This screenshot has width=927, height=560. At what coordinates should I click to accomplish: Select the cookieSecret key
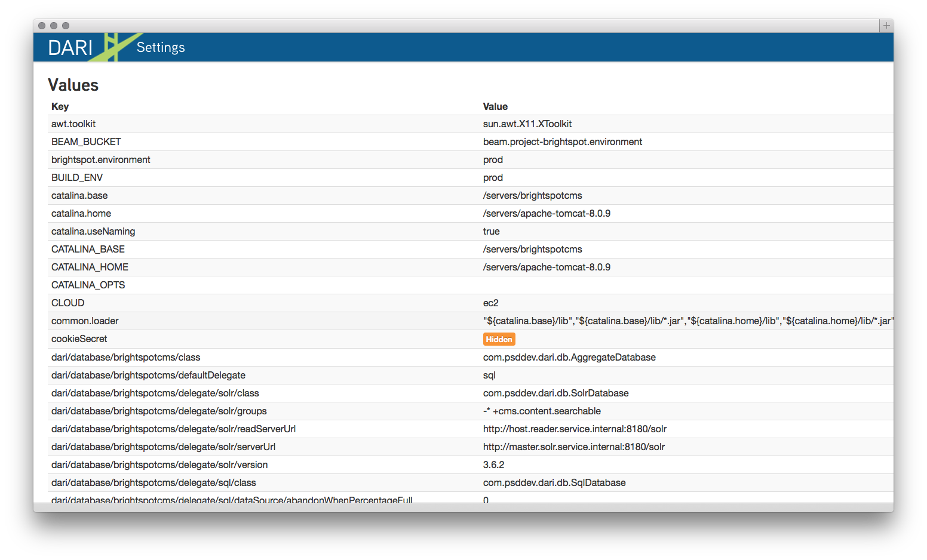(x=79, y=339)
